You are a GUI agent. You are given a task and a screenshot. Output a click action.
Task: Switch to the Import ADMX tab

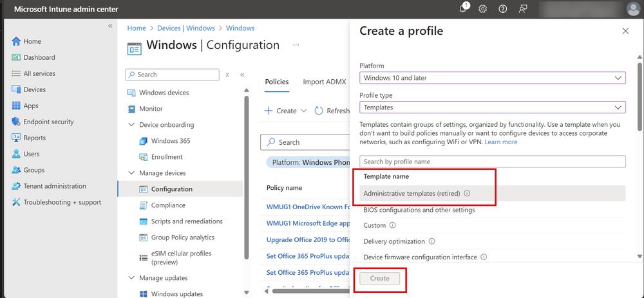tap(325, 82)
